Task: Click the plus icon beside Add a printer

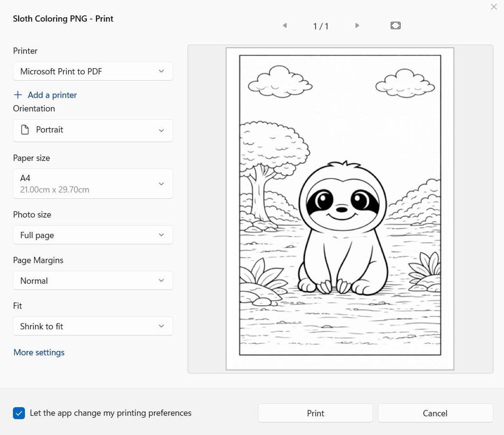Action: point(18,95)
